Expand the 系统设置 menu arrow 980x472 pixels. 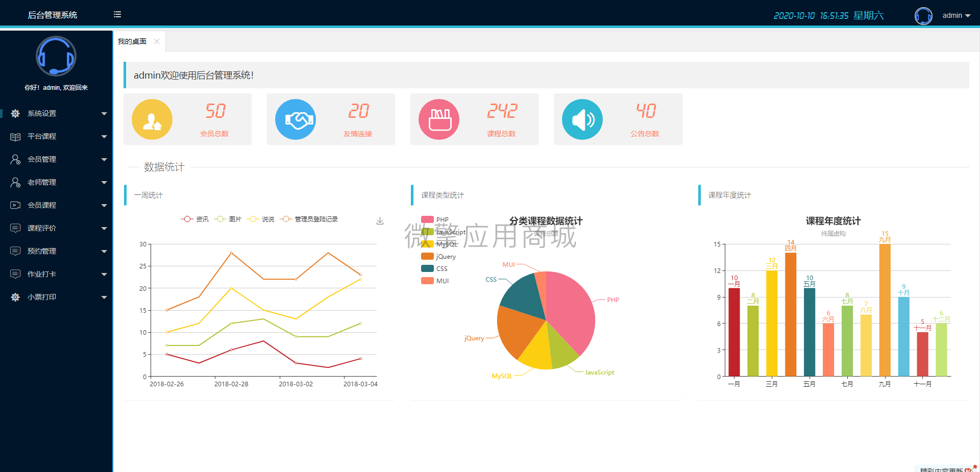[x=104, y=114]
